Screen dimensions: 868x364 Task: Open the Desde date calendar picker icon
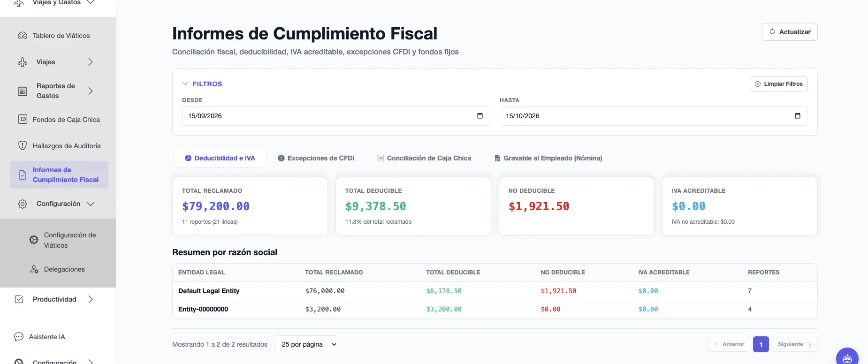pos(480,116)
